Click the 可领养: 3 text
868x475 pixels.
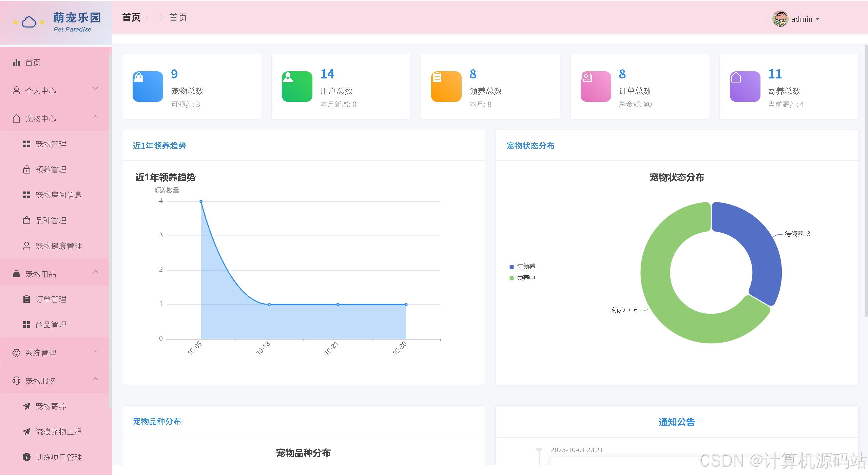pyautogui.click(x=186, y=104)
